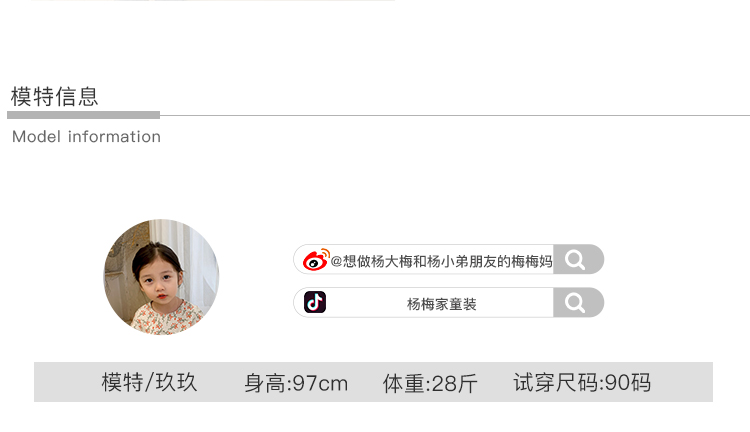Click the gray model stats banner
Image resolution: width=750 pixels, height=432 pixels.
click(373, 382)
